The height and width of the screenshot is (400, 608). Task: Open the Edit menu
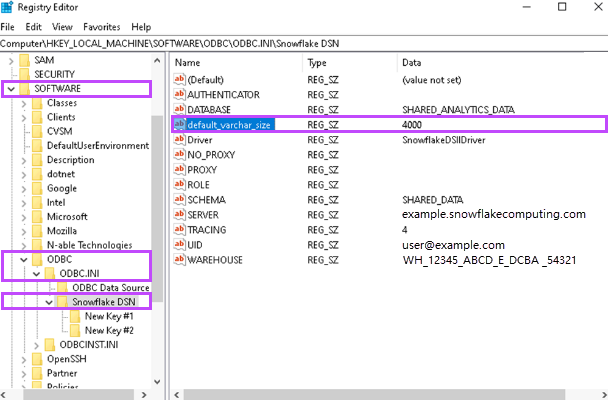point(33,27)
